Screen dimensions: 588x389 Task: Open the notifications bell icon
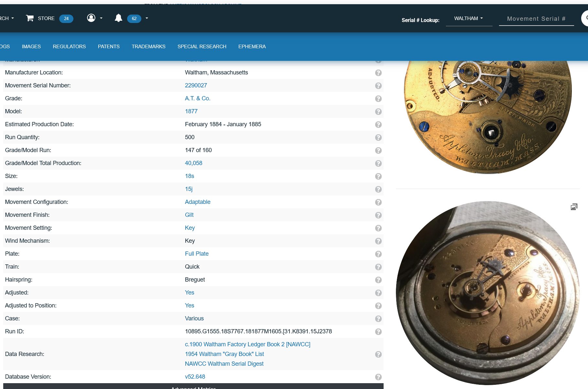click(x=118, y=18)
